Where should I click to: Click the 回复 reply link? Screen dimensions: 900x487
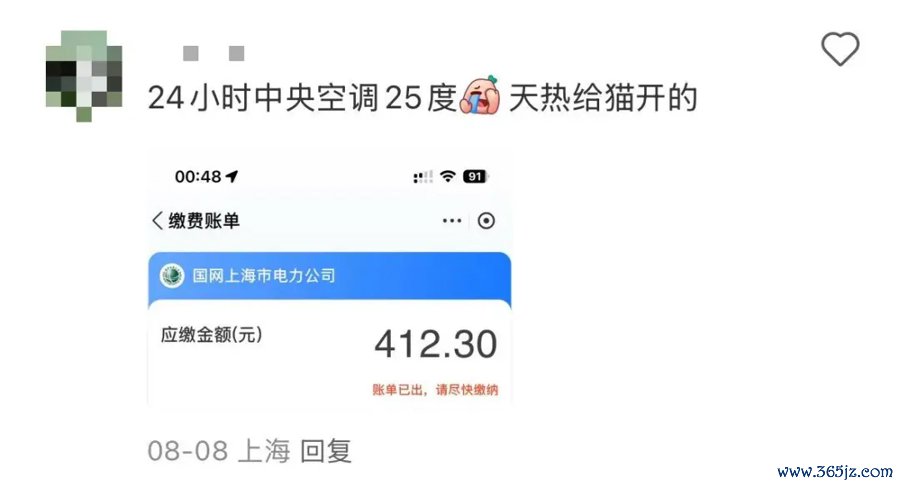[325, 451]
